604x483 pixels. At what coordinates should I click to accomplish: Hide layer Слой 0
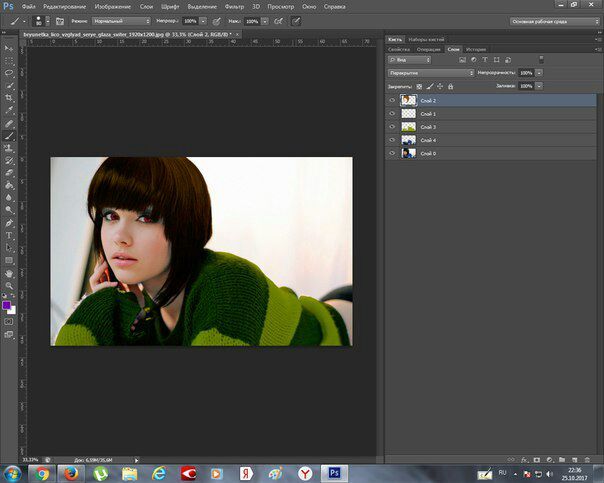[x=392, y=153]
